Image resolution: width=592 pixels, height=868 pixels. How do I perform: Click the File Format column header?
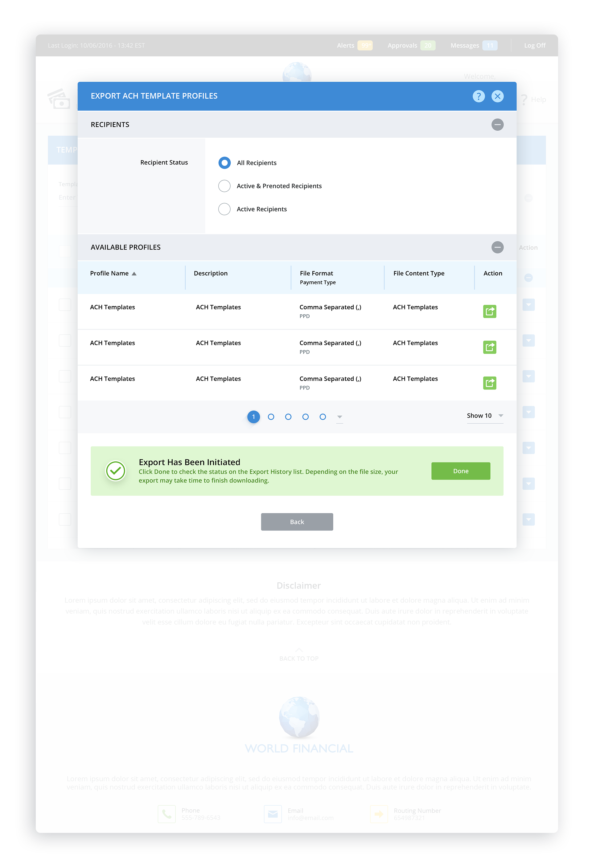(x=316, y=273)
